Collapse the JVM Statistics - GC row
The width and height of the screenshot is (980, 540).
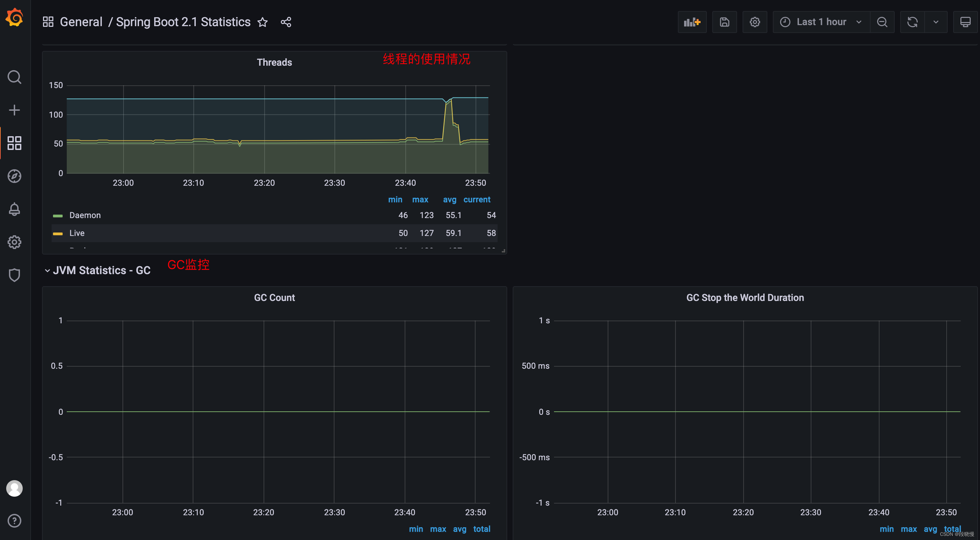47,270
